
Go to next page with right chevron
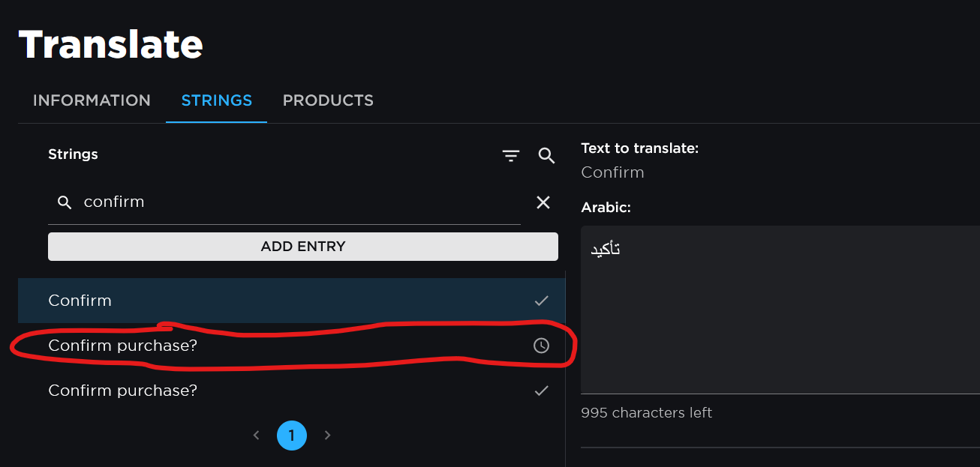327,435
